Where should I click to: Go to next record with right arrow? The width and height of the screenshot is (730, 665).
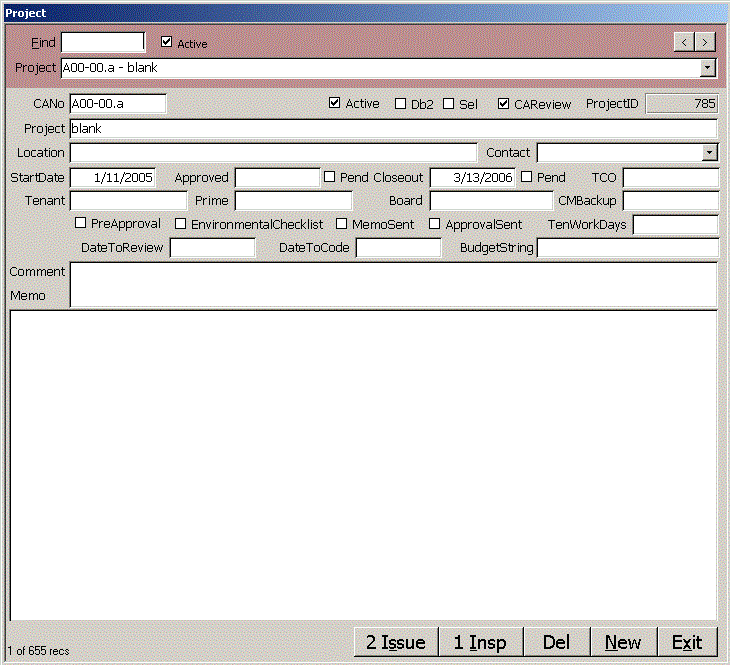click(706, 42)
